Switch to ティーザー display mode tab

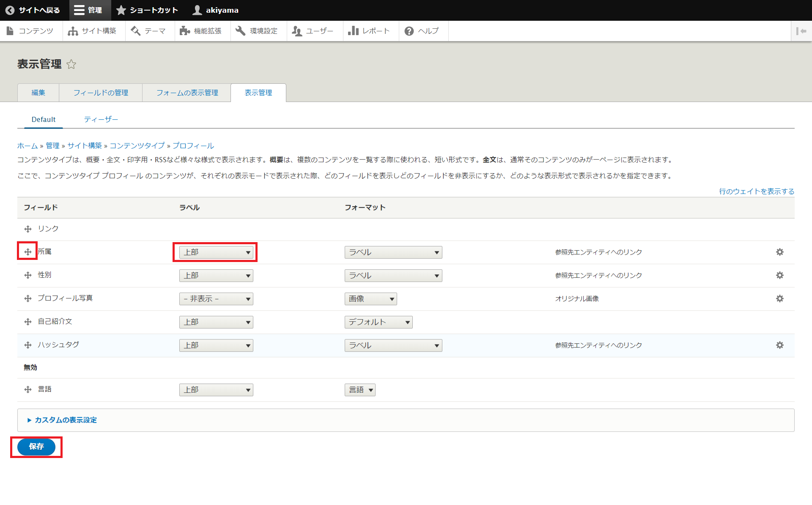[x=101, y=119]
